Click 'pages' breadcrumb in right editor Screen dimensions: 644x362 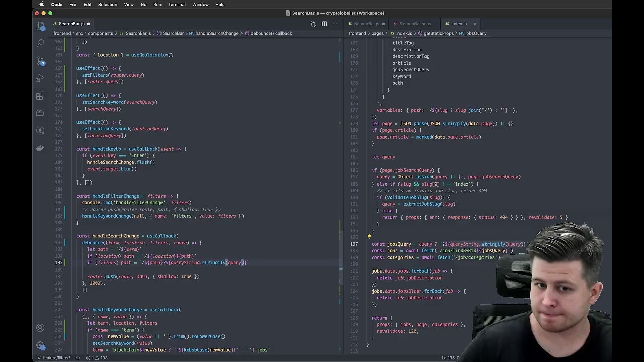click(377, 33)
